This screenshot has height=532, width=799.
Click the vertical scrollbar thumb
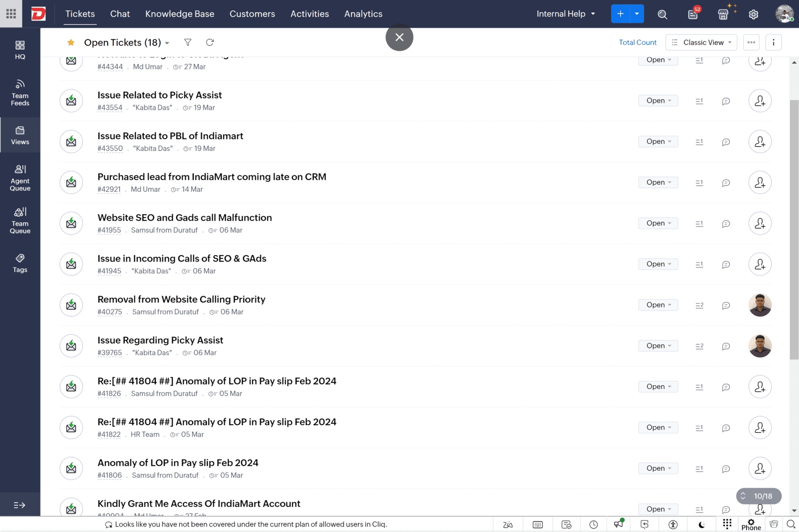click(x=794, y=230)
